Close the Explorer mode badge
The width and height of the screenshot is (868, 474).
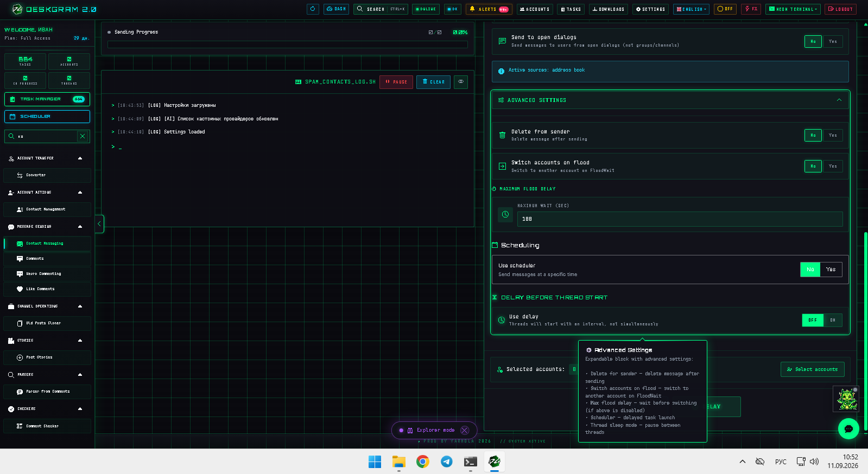tap(465, 430)
